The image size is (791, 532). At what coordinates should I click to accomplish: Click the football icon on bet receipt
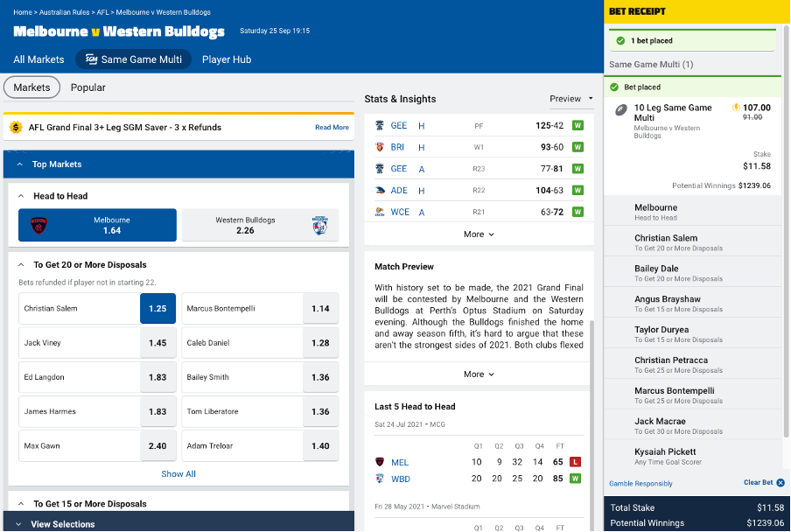[621, 110]
